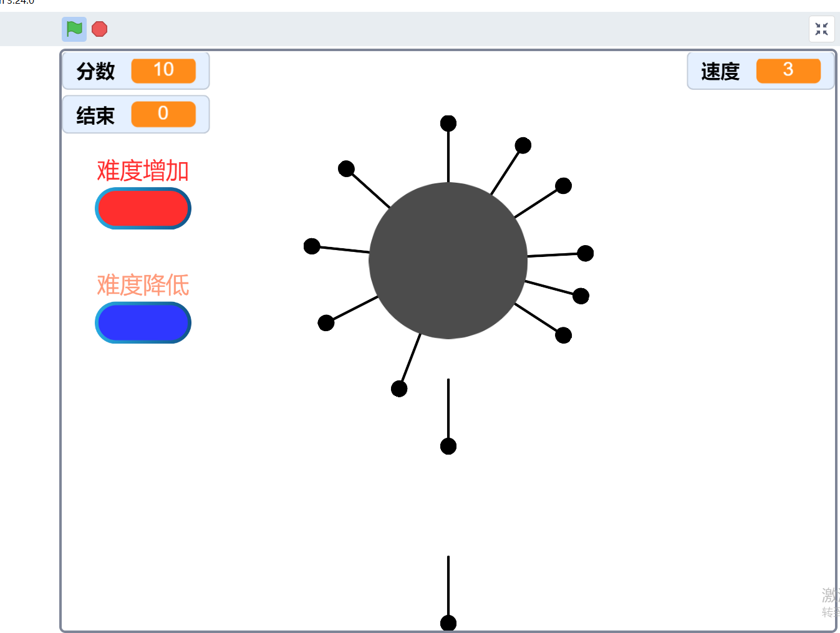Click the orange 难度降低 text label

(x=143, y=285)
